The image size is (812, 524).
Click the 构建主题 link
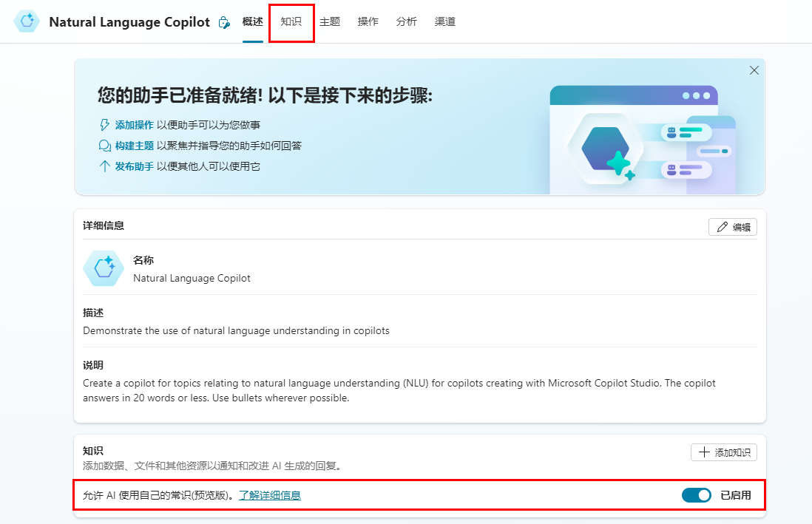click(134, 146)
